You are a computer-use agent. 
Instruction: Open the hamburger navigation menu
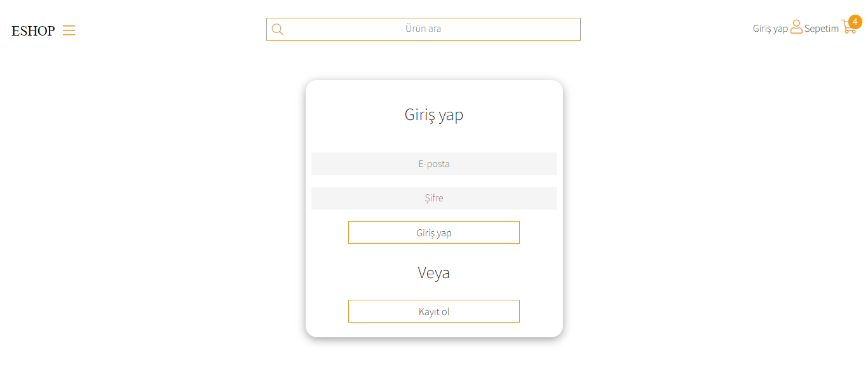69,30
